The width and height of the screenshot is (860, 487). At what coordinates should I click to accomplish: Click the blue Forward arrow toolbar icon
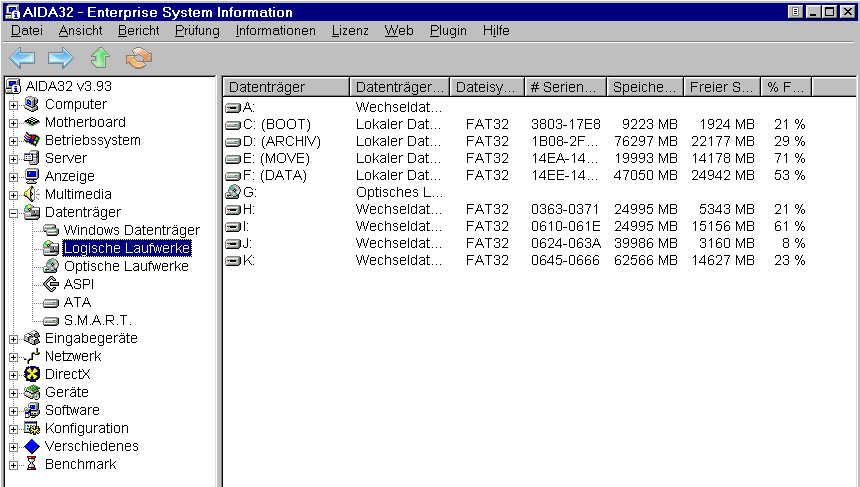coord(60,58)
